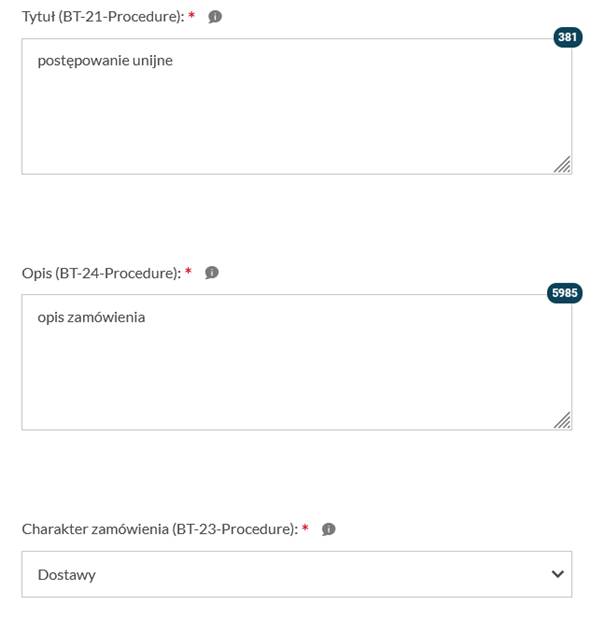Select the 'Dostawy' value text
The width and height of the screenshot is (605, 620).
click(67, 575)
